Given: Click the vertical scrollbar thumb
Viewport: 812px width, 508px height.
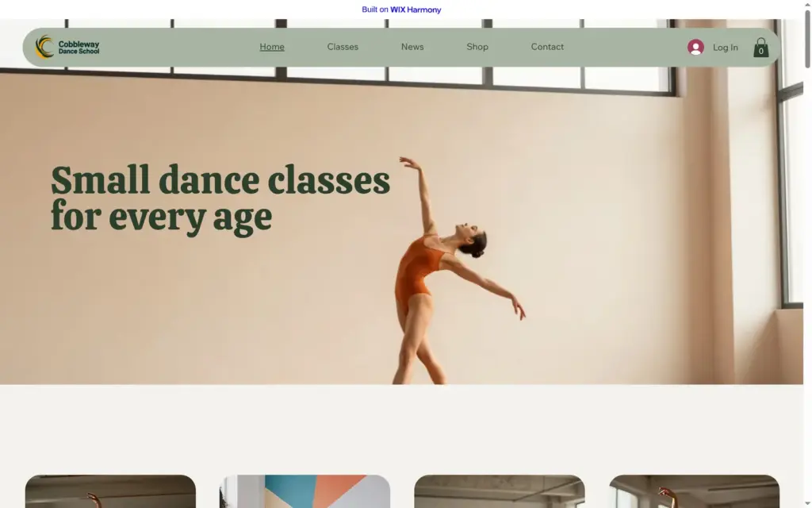Looking at the screenshot, I should pos(807,38).
